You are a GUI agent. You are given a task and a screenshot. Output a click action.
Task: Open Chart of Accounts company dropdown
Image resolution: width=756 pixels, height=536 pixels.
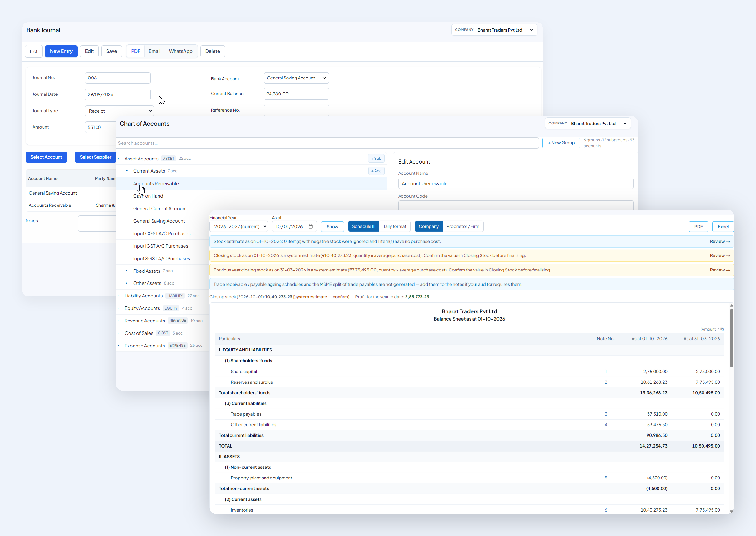tap(588, 124)
